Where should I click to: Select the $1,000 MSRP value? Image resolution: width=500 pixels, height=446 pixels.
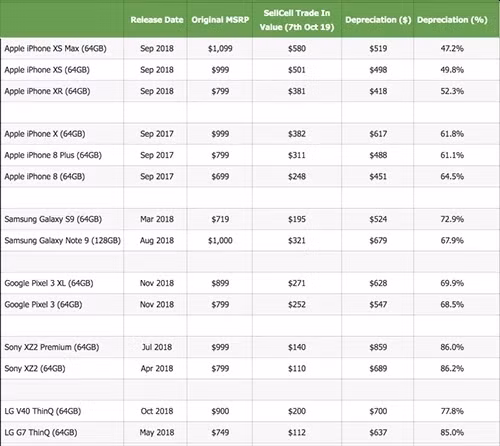(x=220, y=241)
